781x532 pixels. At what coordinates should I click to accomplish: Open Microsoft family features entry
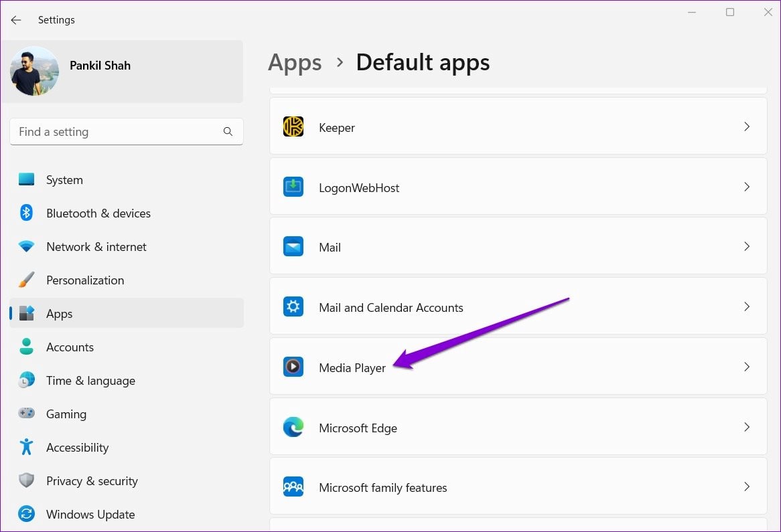(518, 486)
